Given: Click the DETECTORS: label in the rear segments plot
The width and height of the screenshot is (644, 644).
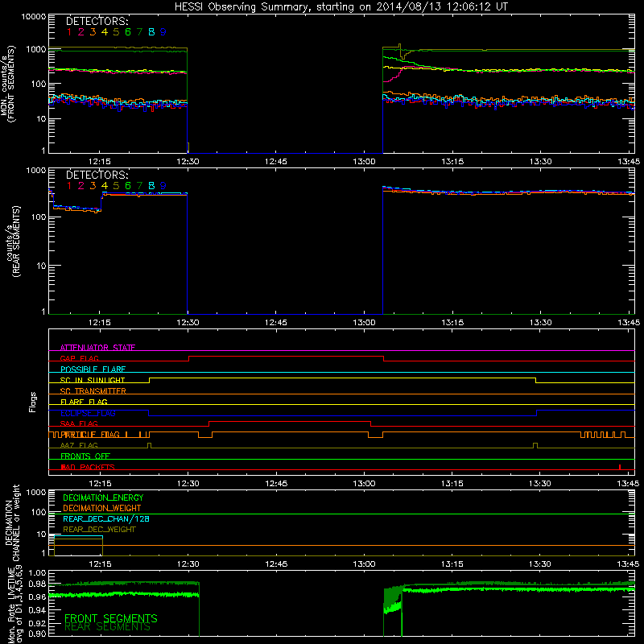Looking at the screenshot, I should pyautogui.click(x=97, y=175).
